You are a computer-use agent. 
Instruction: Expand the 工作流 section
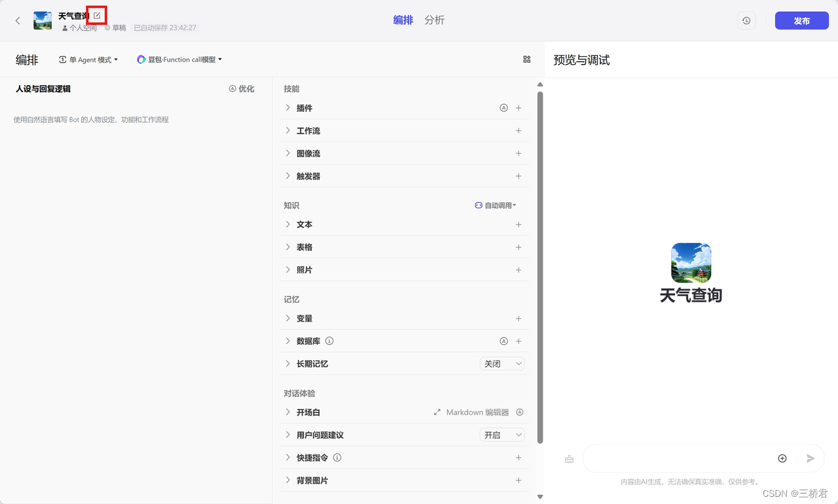pos(288,131)
